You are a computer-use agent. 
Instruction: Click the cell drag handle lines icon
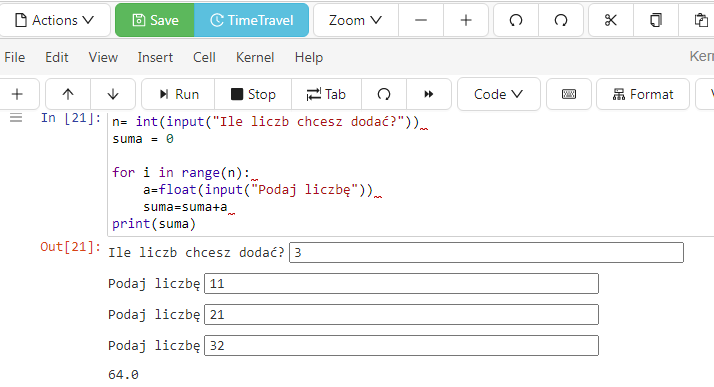(16, 118)
